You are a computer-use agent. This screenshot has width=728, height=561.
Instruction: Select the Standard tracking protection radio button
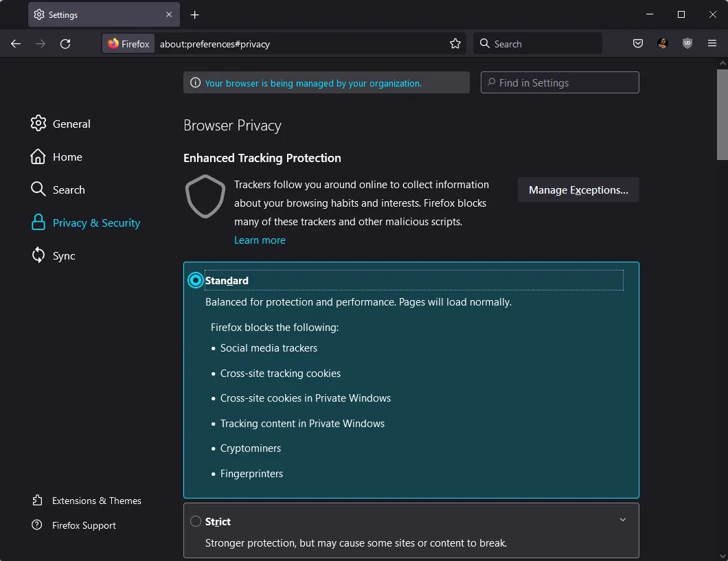point(195,280)
